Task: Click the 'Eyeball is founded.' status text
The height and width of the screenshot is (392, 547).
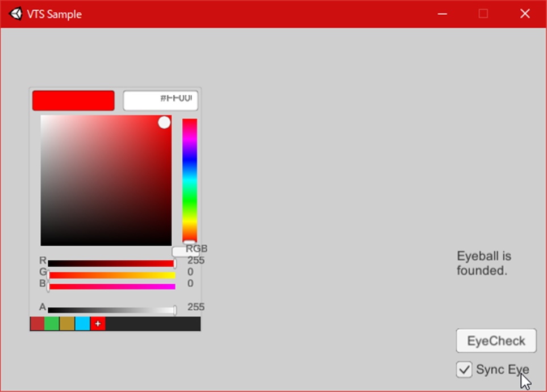Action: (484, 263)
